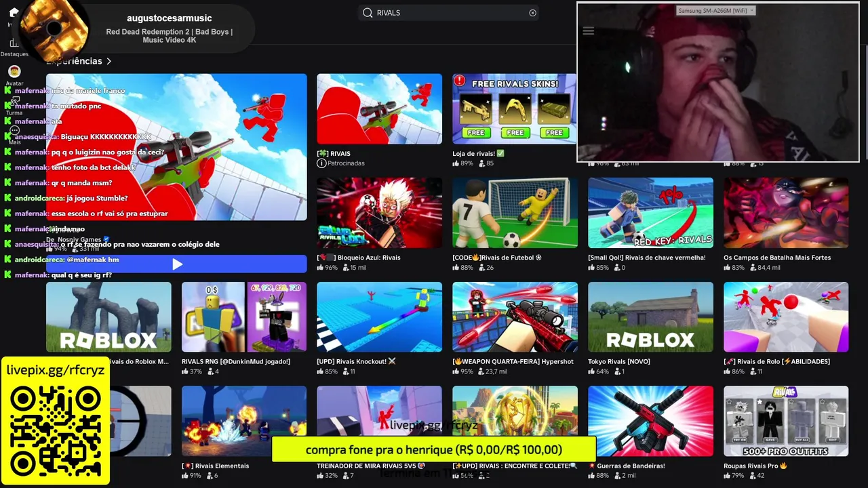Click 'Os Campos de Batalha Mais Fortes' title
This screenshot has height=488, width=868.
click(777, 258)
